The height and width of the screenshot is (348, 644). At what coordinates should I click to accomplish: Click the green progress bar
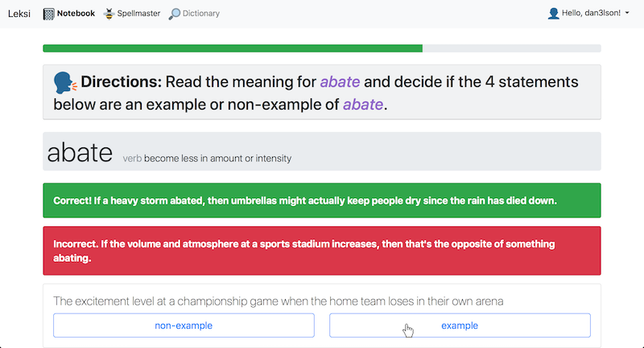pyautogui.click(x=233, y=48)
